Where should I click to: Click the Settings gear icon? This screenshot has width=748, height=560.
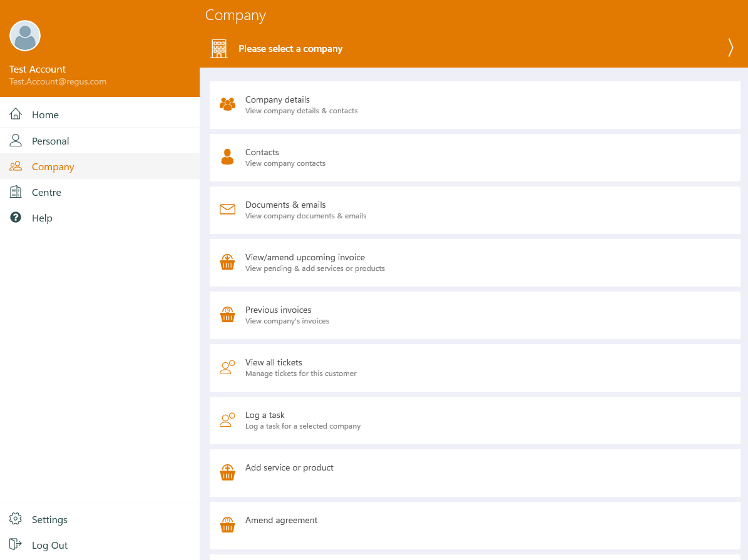(x=16, y=519)
